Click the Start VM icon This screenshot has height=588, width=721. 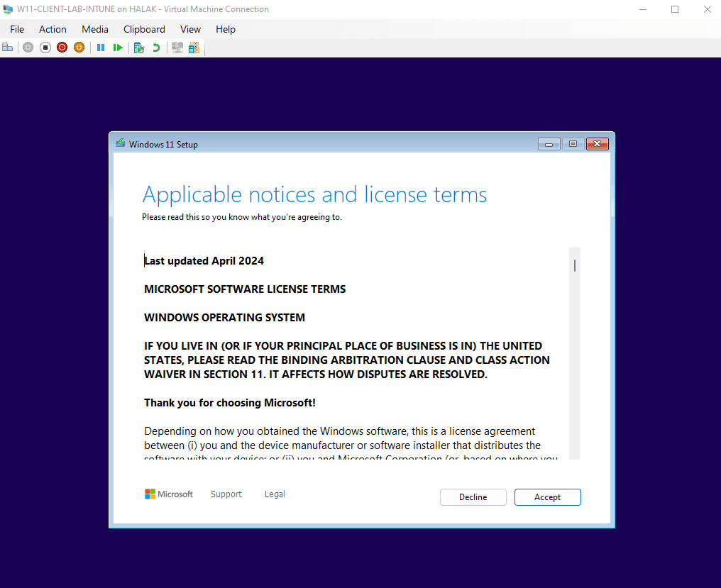(28, 47)
